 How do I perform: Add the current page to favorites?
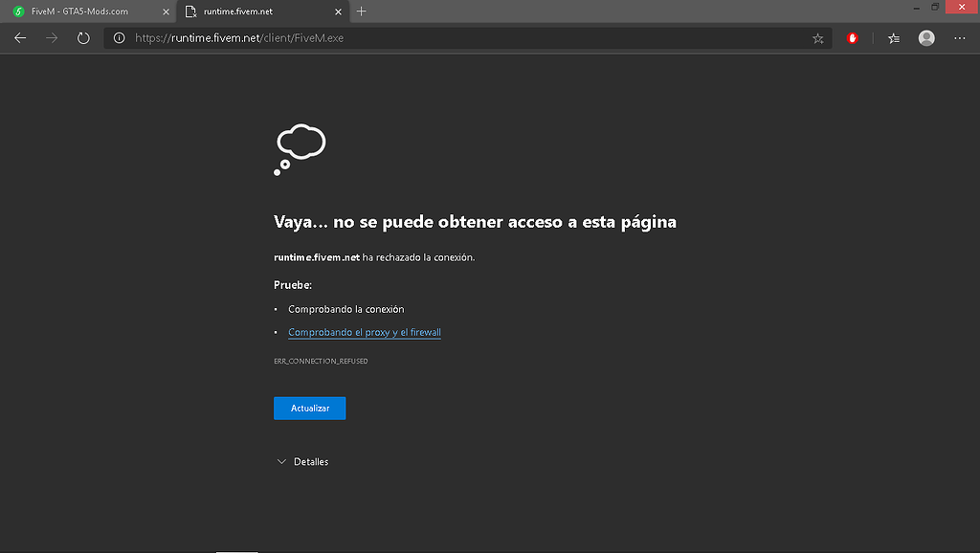click(x=818, y=38)
